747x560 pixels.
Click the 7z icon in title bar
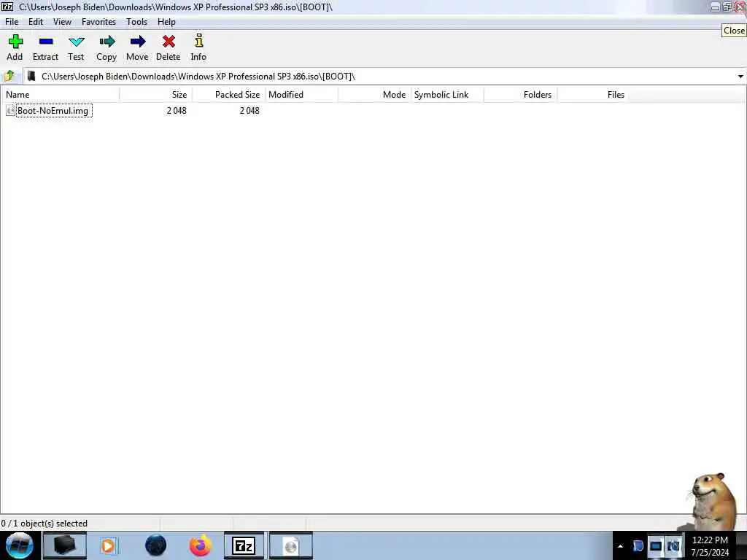[x=7, y=7]
